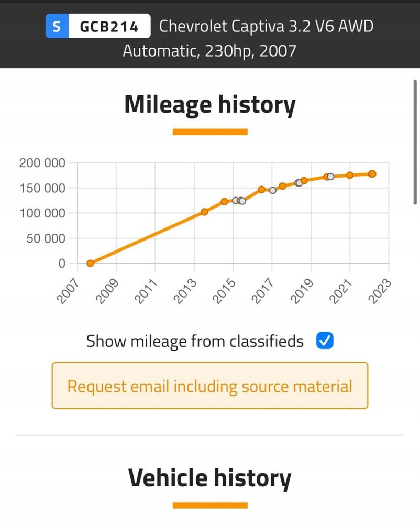Click the Show mileage from classifieds label
Viewport: 420px width, 524px height.
point(195,342)
